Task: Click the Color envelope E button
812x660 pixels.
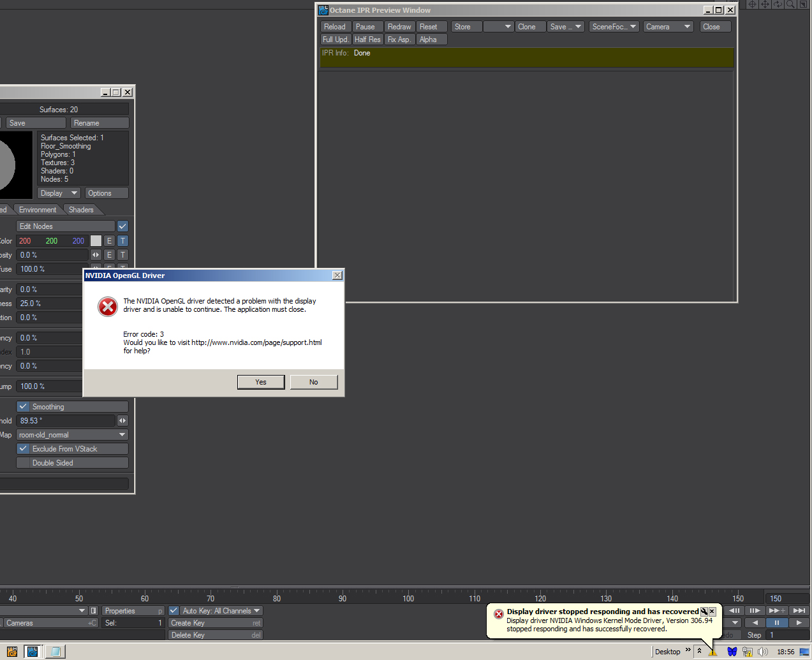Action: (x=110, y=241)
